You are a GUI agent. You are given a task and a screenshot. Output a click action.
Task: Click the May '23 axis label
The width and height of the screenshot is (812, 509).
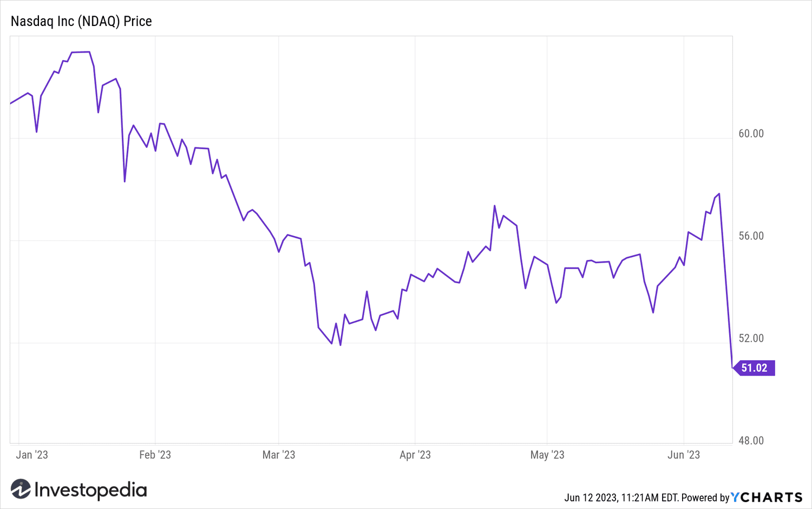click(x=547, y=455)
